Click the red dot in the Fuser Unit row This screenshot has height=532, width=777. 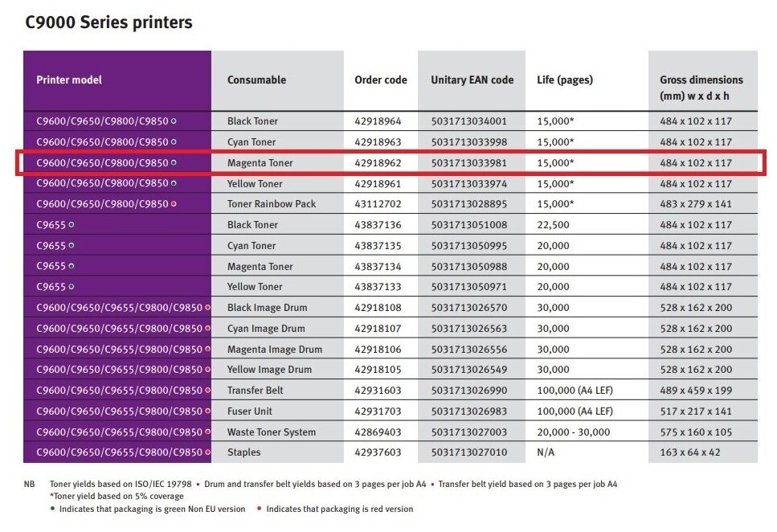click(x=207, y=411)
